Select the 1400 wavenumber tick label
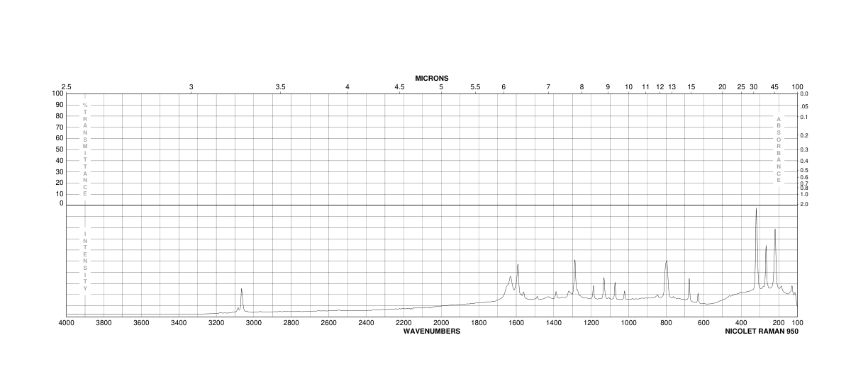Viewport: 868px width, 374px height. pos(554,323)
